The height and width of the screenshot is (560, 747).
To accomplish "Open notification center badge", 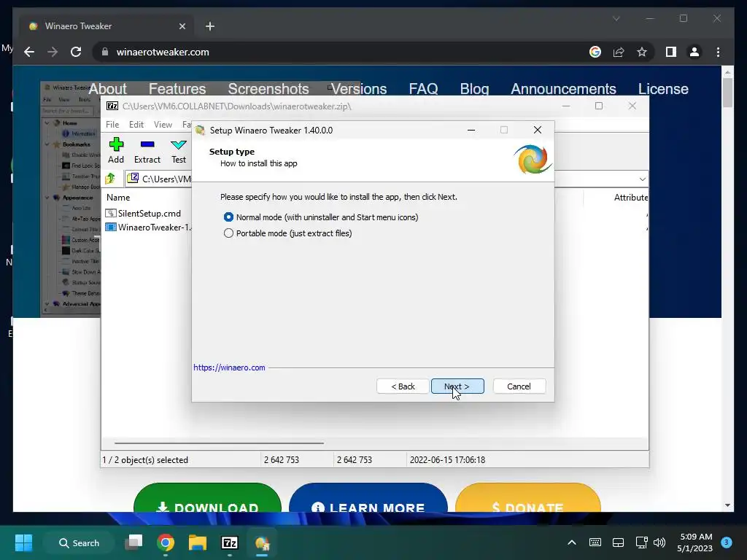I will (x=726, y=542).
